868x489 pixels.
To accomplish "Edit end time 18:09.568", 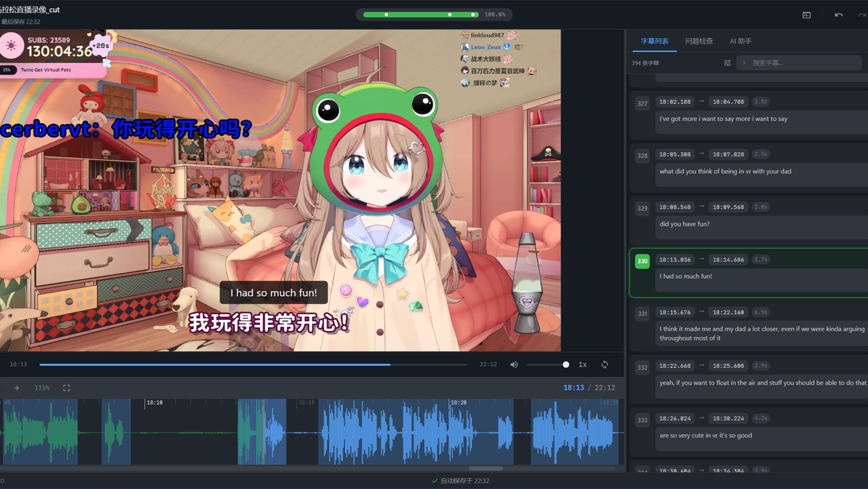I will (x=728, y=207).
